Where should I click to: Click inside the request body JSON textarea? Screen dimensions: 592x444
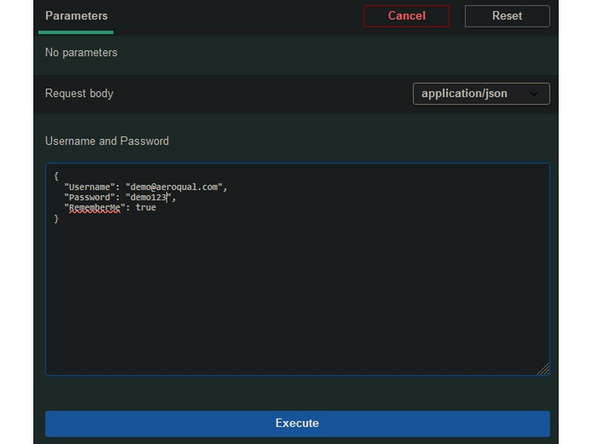click(x=298, y=269)
